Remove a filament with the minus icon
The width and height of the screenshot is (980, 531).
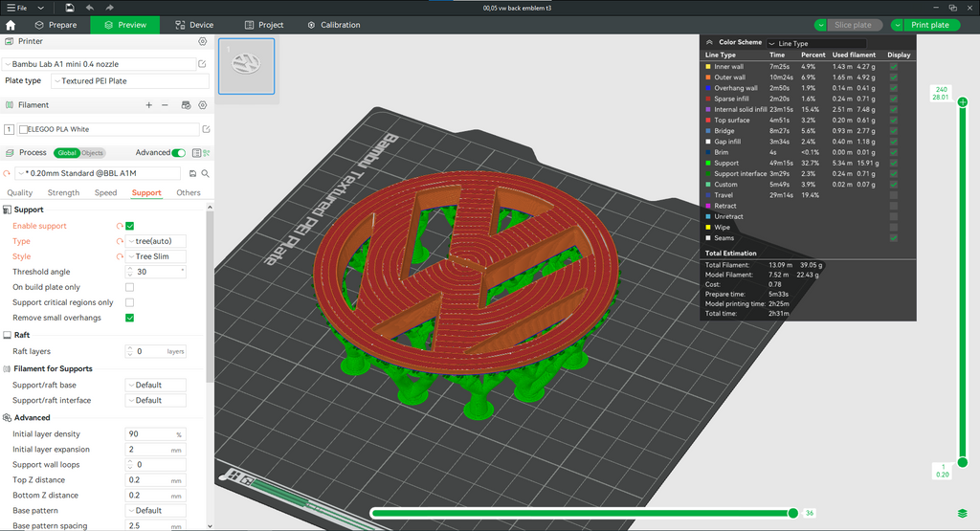click(x=165, y=105)
